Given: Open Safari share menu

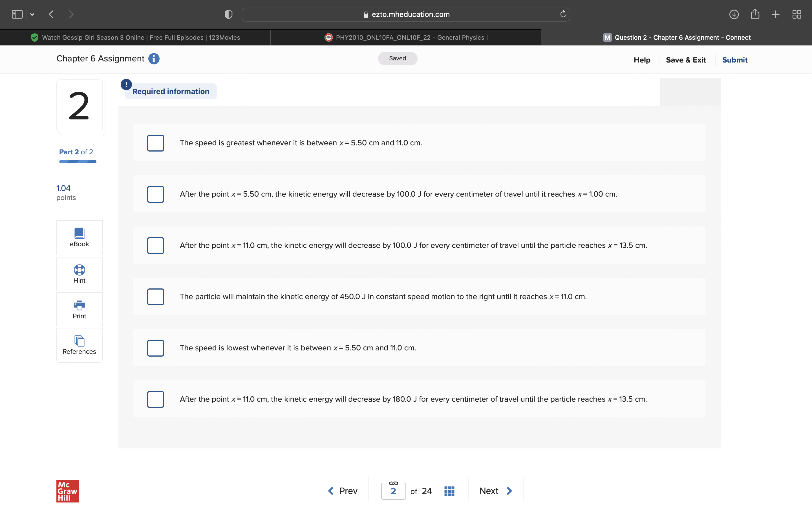Looking at the screenshot, I should 755,14.
